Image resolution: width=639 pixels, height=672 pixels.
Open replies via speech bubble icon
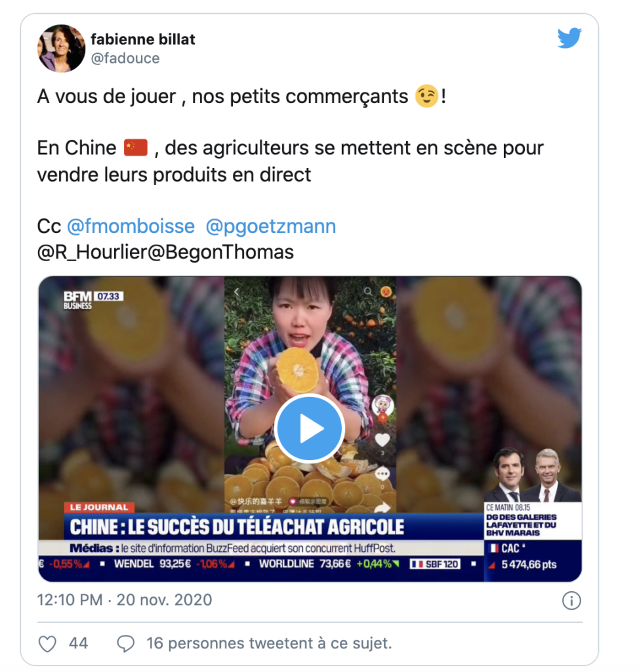[x=125, y=644]
